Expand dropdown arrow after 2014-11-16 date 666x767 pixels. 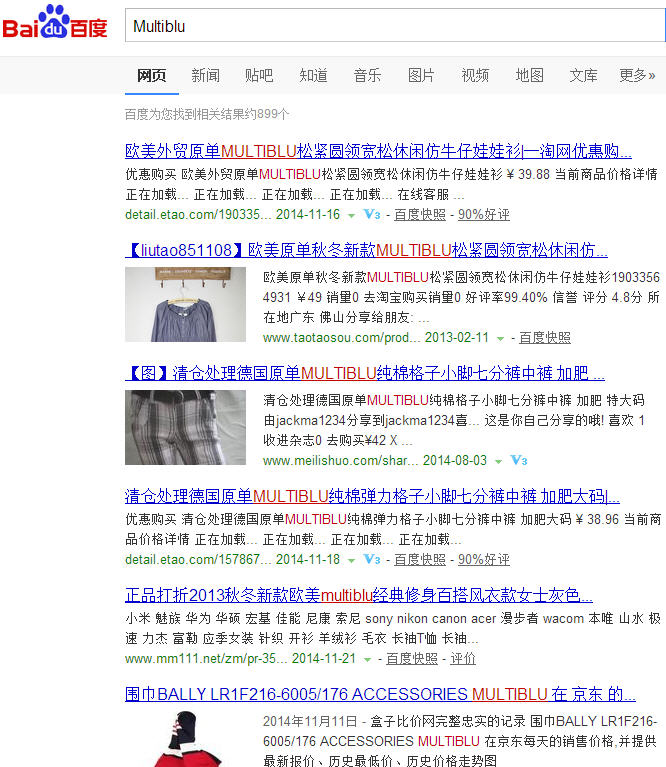pos(351,216)
